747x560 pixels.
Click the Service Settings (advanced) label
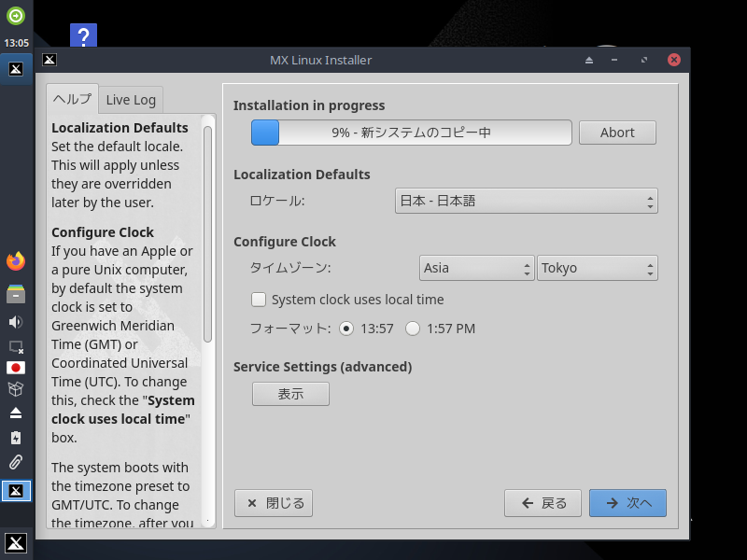click(322, 367)
